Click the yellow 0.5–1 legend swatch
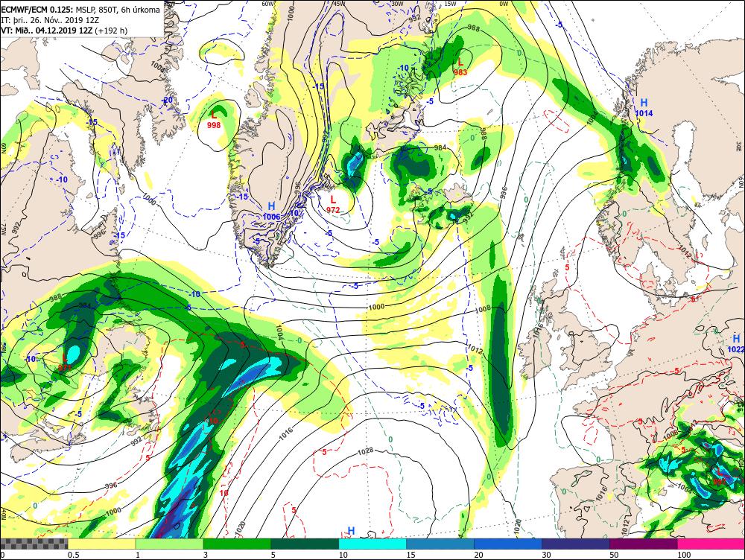This screenshot has height=560, width=745. tap(101, 544)
